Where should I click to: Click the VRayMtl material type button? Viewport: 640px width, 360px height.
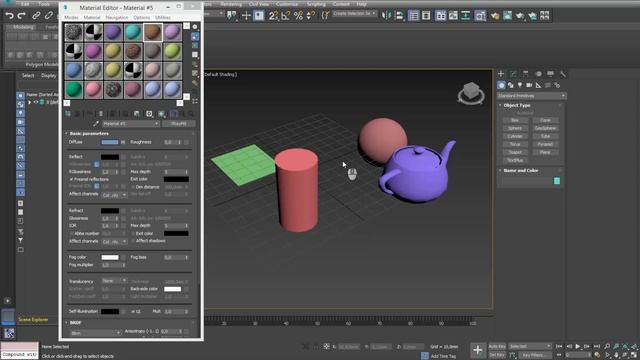click(x=179, y=123)
